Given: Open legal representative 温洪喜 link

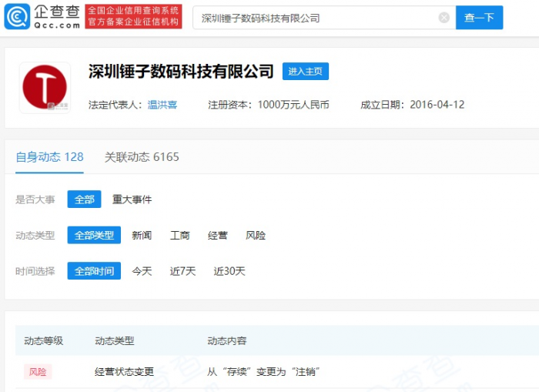Looking at the screenshot, I should coord(162,105).
